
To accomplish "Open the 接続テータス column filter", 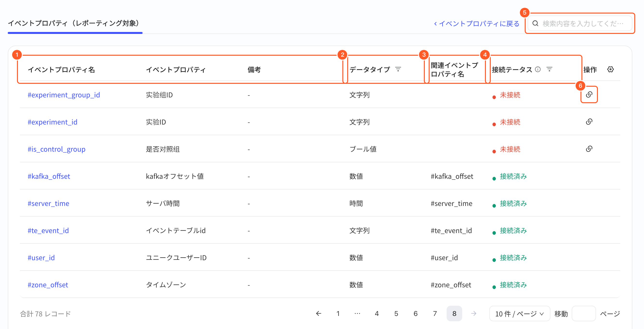I will (x=549, y=69).
